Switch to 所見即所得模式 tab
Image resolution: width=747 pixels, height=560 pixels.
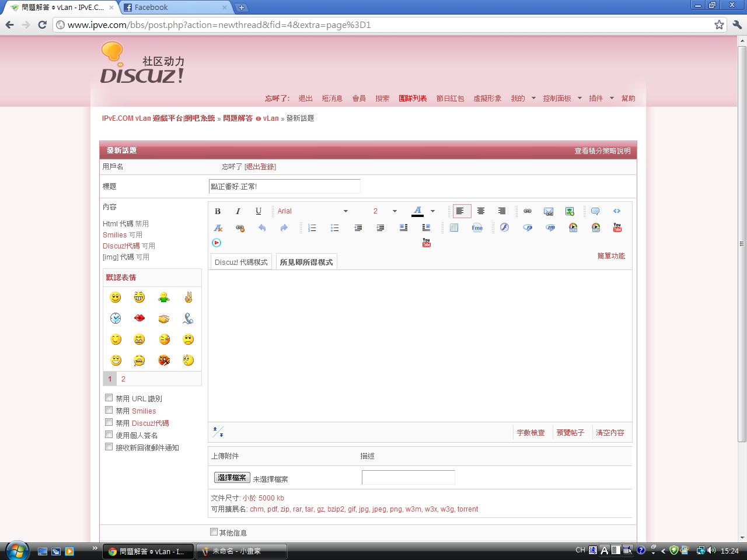click(x=306, y=262)
